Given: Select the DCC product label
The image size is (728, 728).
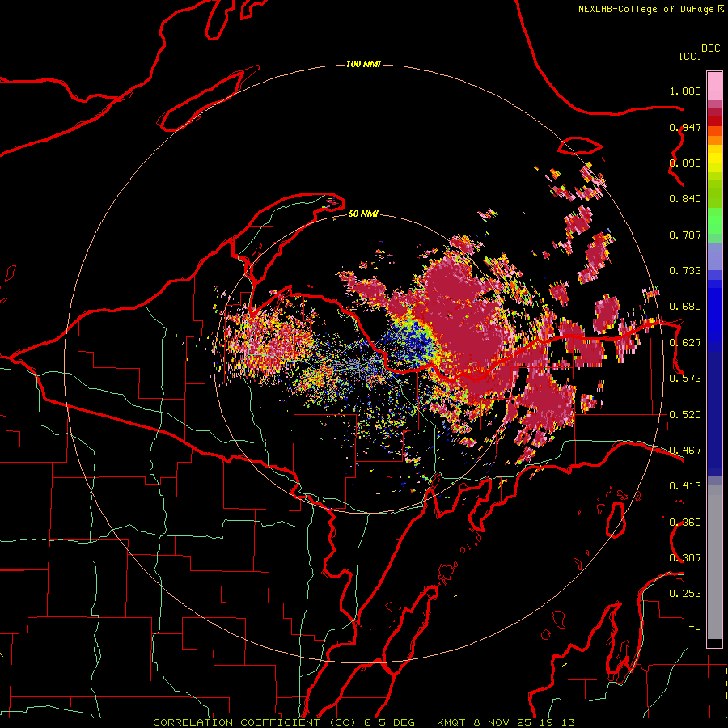Looking at the screenshot, I should (711, 49).
